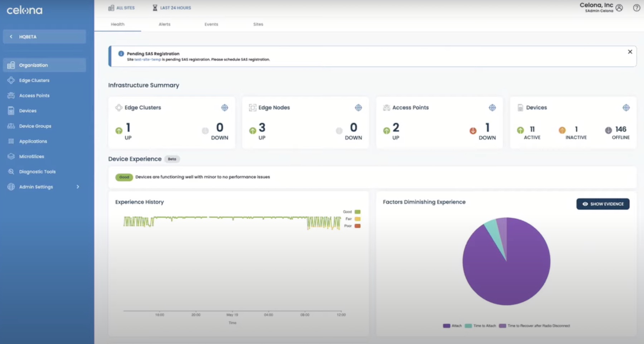Click the help question mark icon

(x=636, y=8)
